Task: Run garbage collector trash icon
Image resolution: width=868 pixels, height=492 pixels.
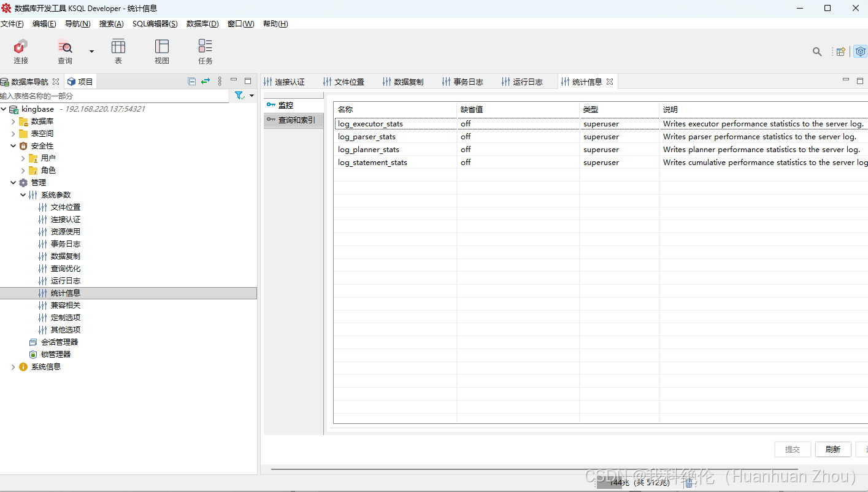Action: pos(689,483)
